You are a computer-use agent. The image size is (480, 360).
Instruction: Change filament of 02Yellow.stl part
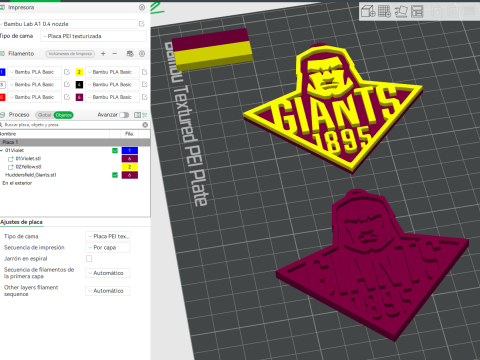(x=130, y=167)
